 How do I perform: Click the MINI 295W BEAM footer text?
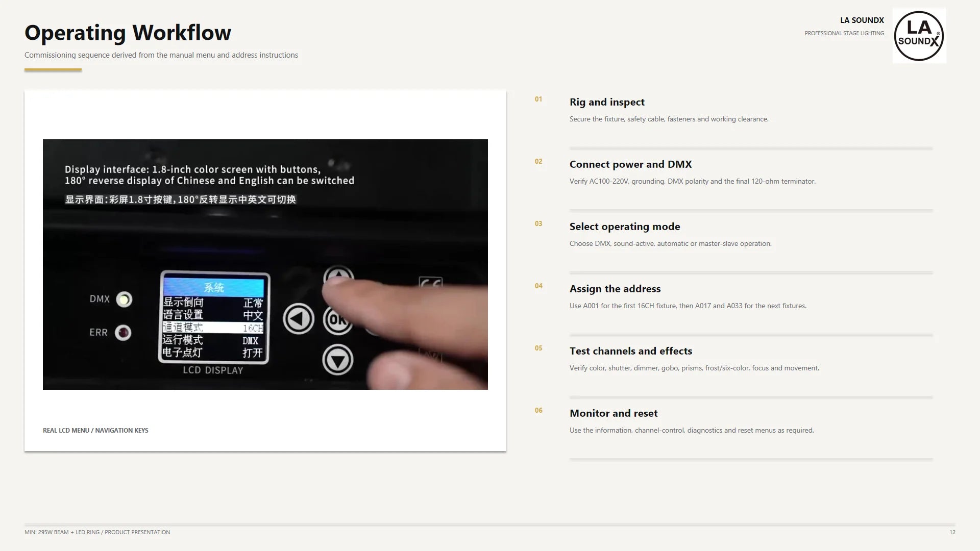(97, 532)
